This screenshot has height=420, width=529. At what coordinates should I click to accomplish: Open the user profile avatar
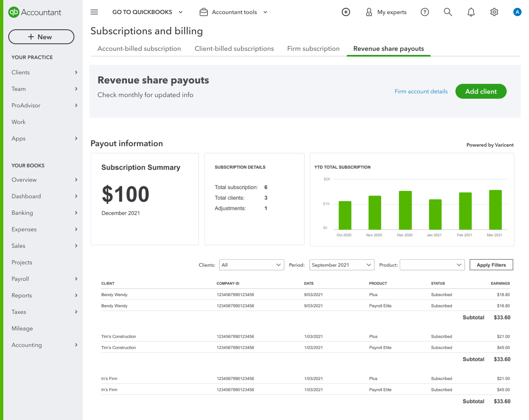517,12
